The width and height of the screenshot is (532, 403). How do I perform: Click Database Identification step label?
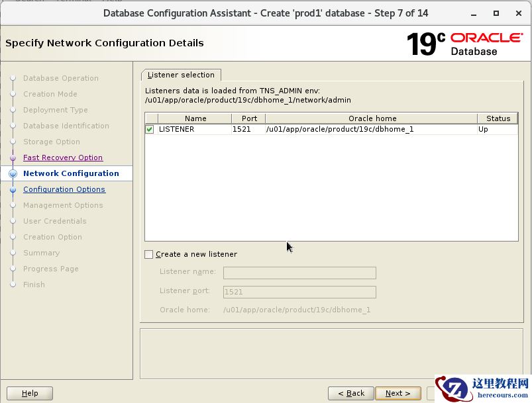(66, 126)
